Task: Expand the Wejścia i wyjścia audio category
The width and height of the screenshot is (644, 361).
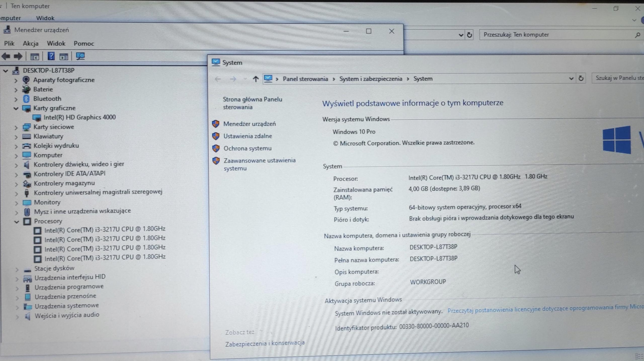Action: tap(17, 317)
